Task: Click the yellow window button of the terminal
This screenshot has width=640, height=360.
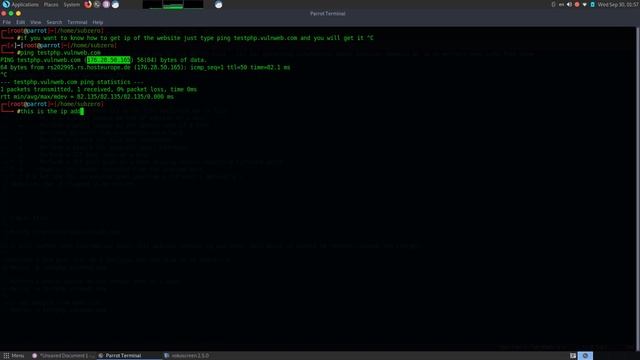Action: pyautogui.click(x=18, y=13)
